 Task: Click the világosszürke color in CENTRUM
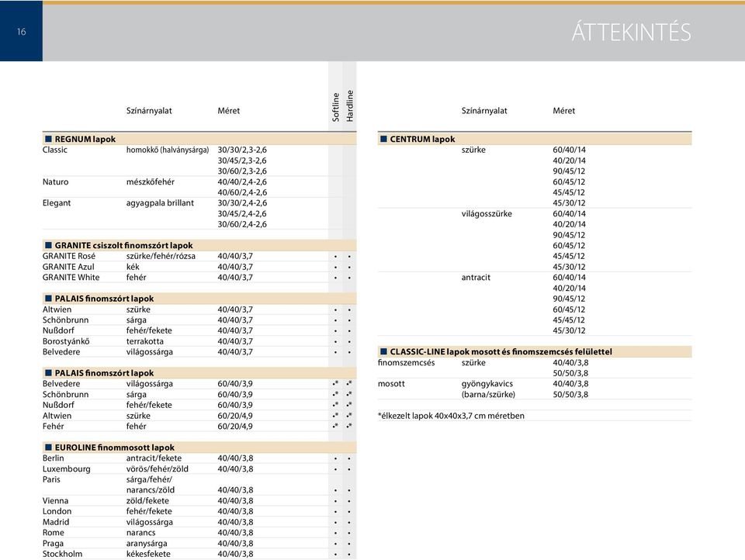487,214
